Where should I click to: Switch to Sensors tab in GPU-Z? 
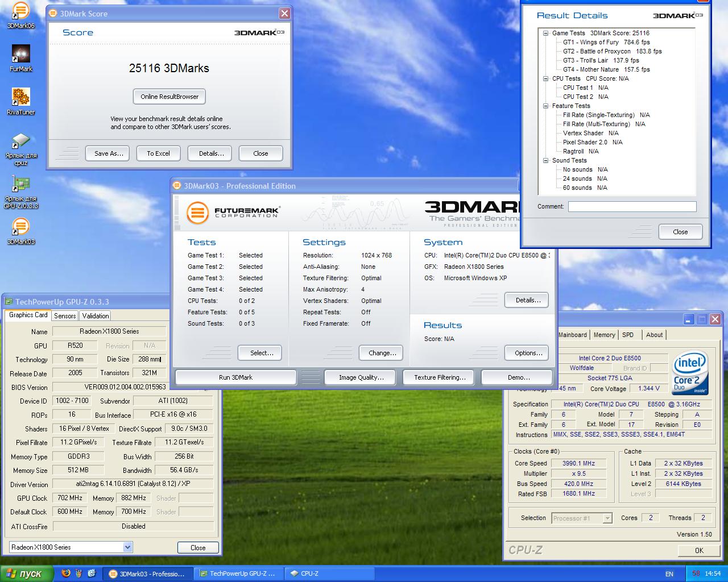point(65,316)
